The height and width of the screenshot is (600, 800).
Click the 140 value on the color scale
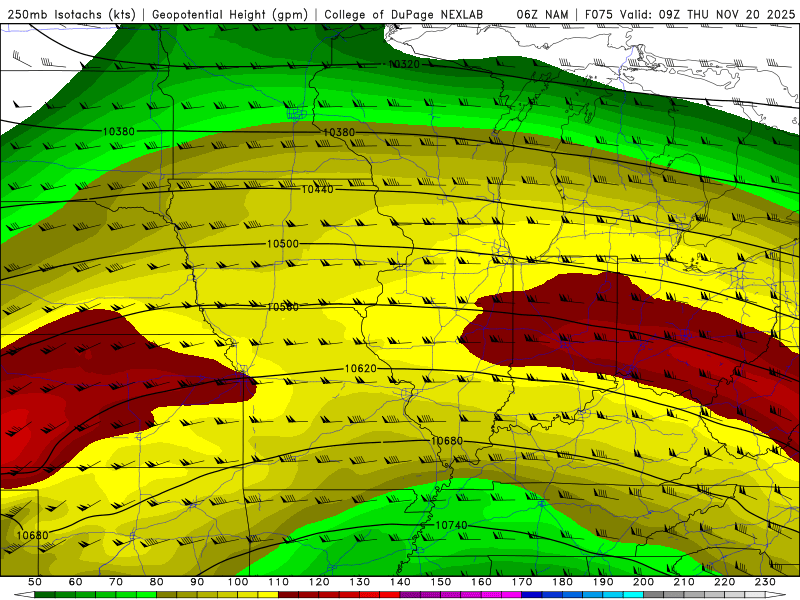click(x=400, y=582)
